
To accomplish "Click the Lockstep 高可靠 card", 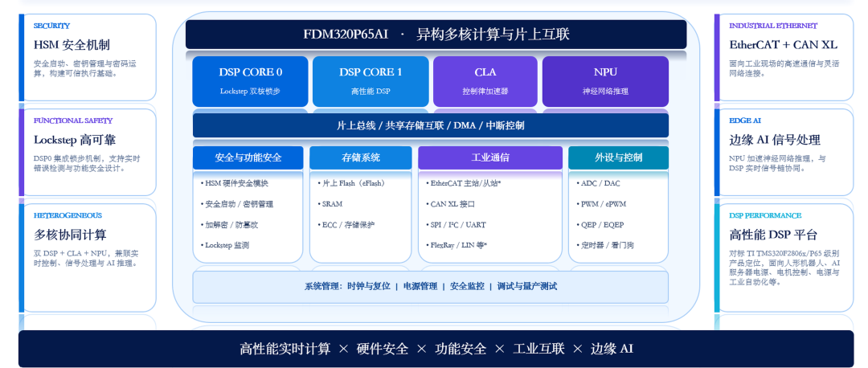I will [88, 152].
